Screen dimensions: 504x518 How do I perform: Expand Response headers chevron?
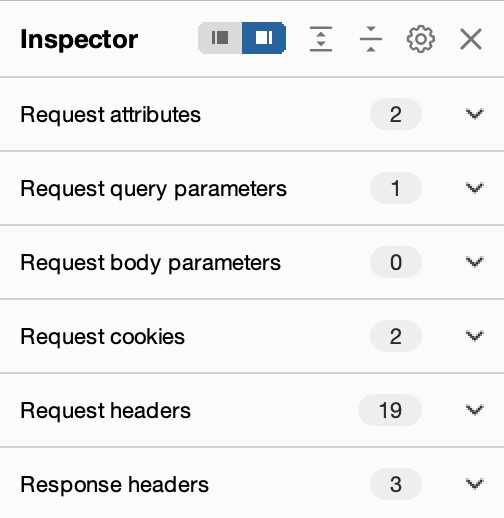tap(474, 484)
